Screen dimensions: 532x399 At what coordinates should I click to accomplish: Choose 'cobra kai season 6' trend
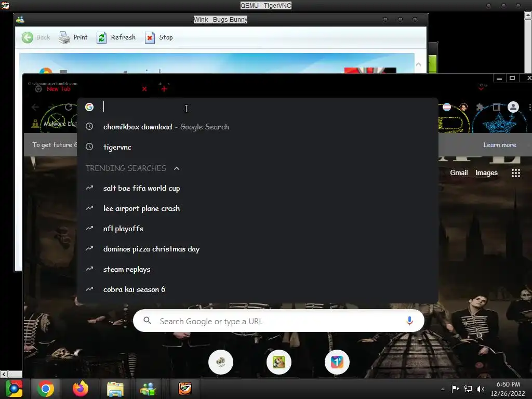258,289
